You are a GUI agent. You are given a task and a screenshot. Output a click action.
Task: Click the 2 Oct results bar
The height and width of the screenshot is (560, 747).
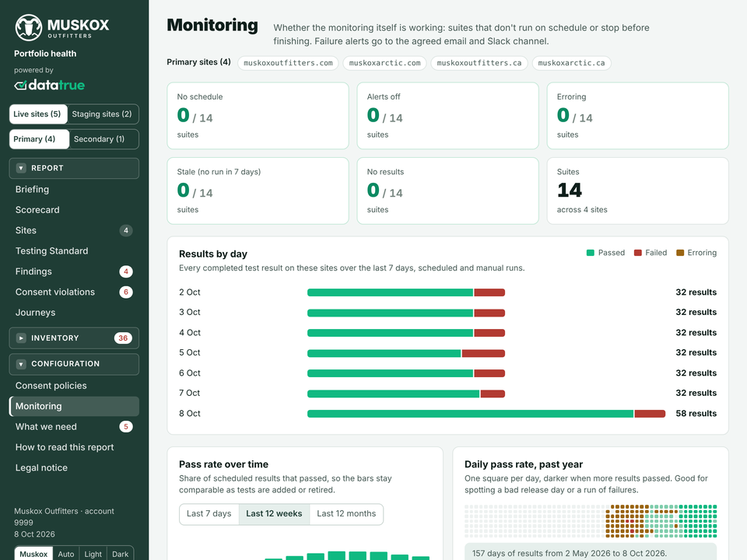(406, 292)
